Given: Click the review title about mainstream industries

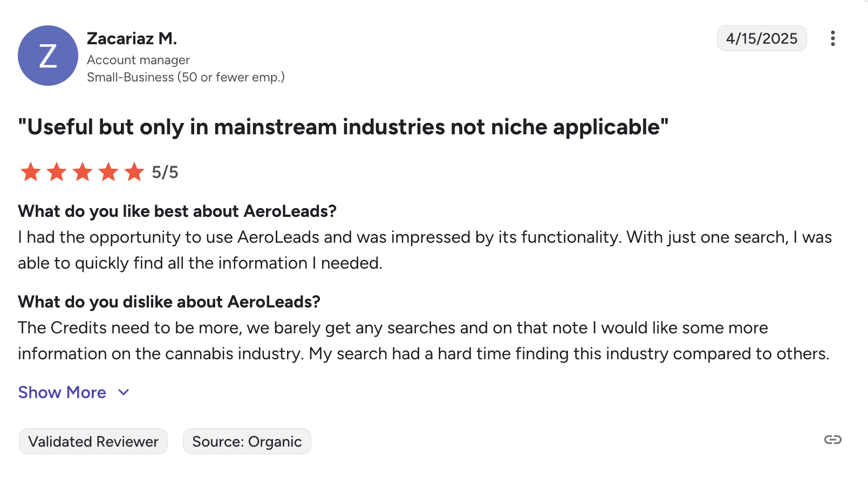Looking at the screenshot, I should click(343, 127).
